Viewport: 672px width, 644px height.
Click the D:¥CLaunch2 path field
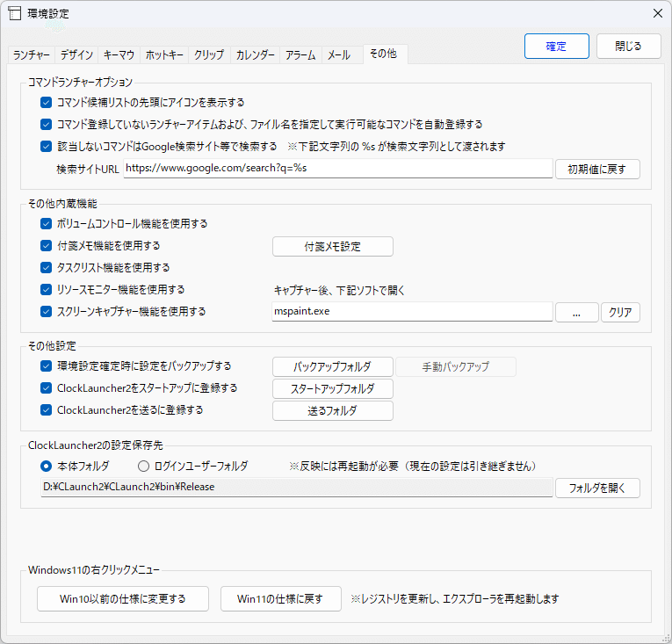(297, 487)
